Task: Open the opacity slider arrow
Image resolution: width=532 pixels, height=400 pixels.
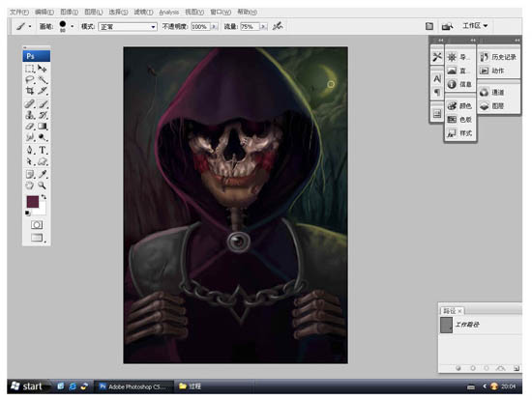Action: [x=215, y=26]
